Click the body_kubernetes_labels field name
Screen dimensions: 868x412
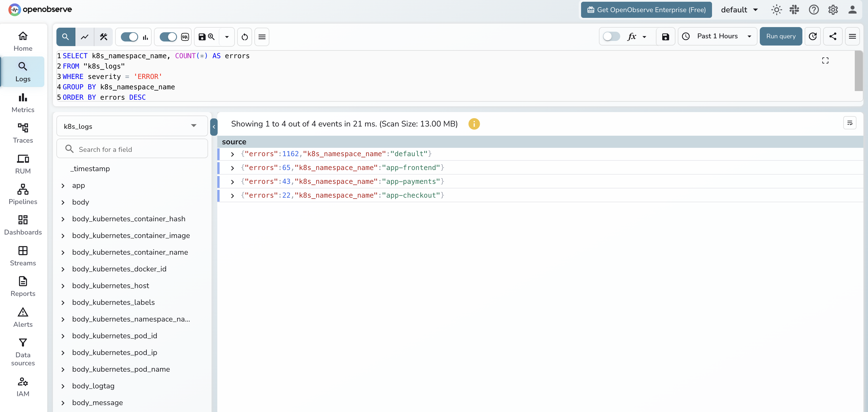114,302
